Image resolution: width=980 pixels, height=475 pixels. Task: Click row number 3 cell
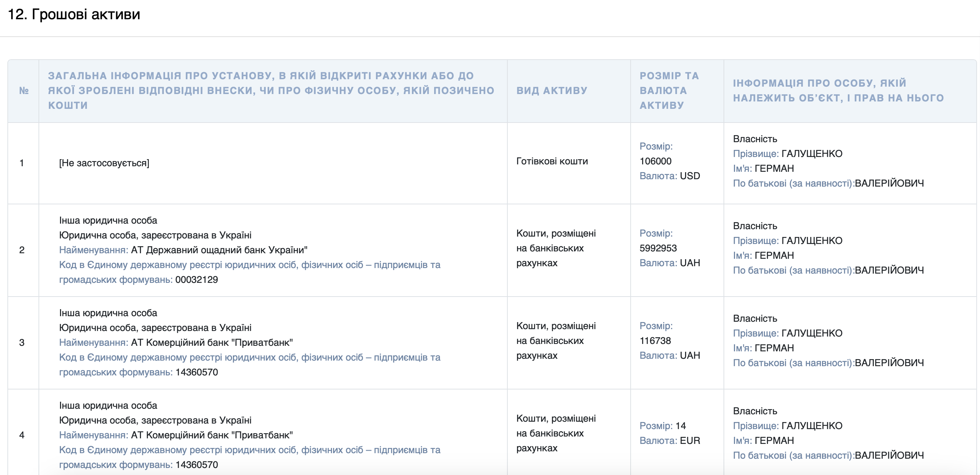pos(22,342)
